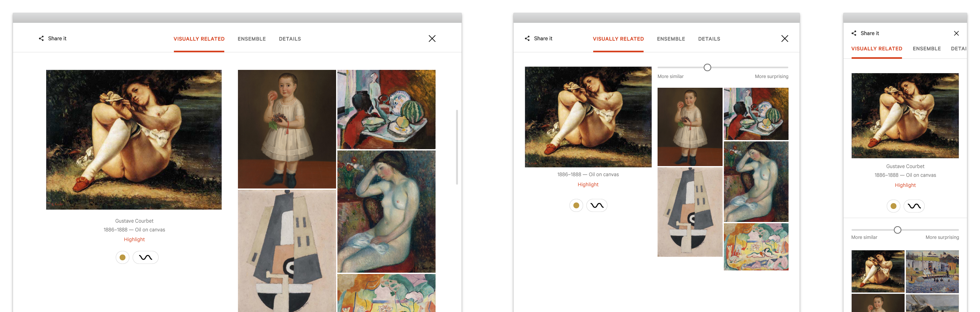Click the Highlight link in the widest layout
This screenshot has height=312, width=980.
pyautogui.click(x=134, y=239)
